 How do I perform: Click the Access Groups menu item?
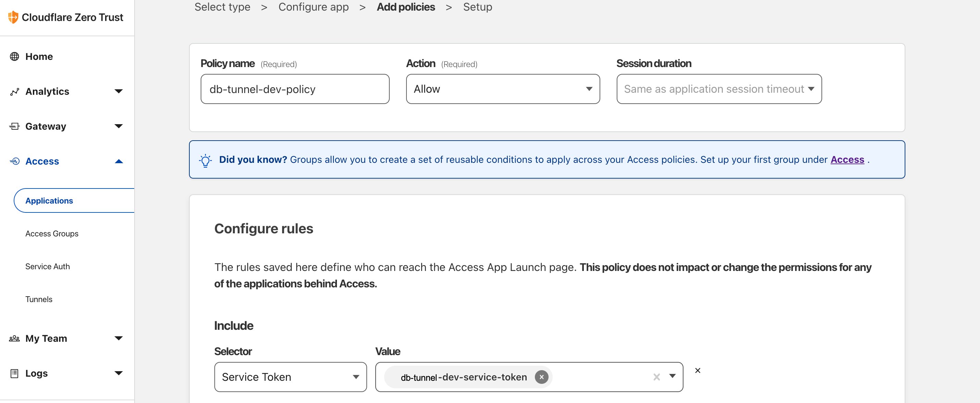pos(52,233)
